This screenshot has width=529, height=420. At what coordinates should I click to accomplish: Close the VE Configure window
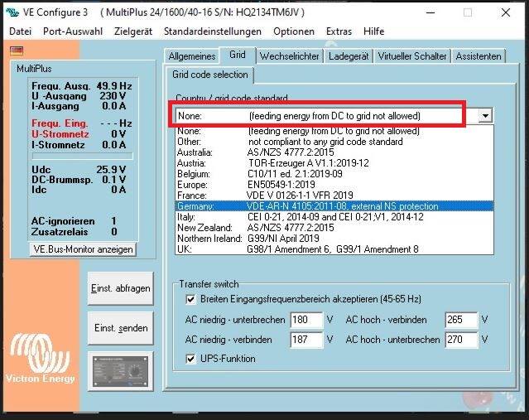click(505, 12)
